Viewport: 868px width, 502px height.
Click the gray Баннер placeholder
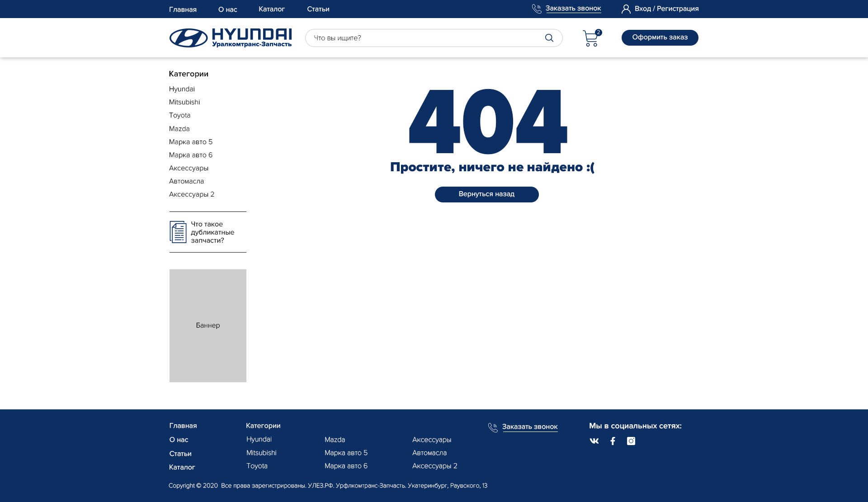(x=208, y=326)
